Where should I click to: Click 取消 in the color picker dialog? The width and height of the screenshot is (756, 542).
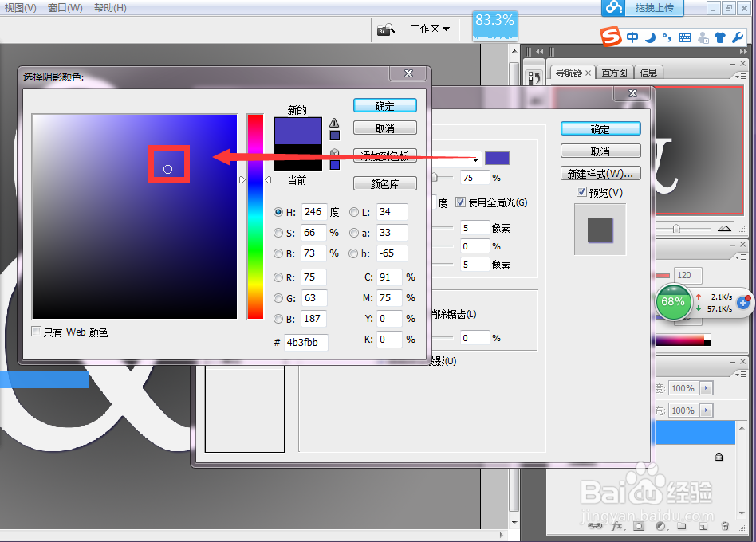[x=384, y=128]
